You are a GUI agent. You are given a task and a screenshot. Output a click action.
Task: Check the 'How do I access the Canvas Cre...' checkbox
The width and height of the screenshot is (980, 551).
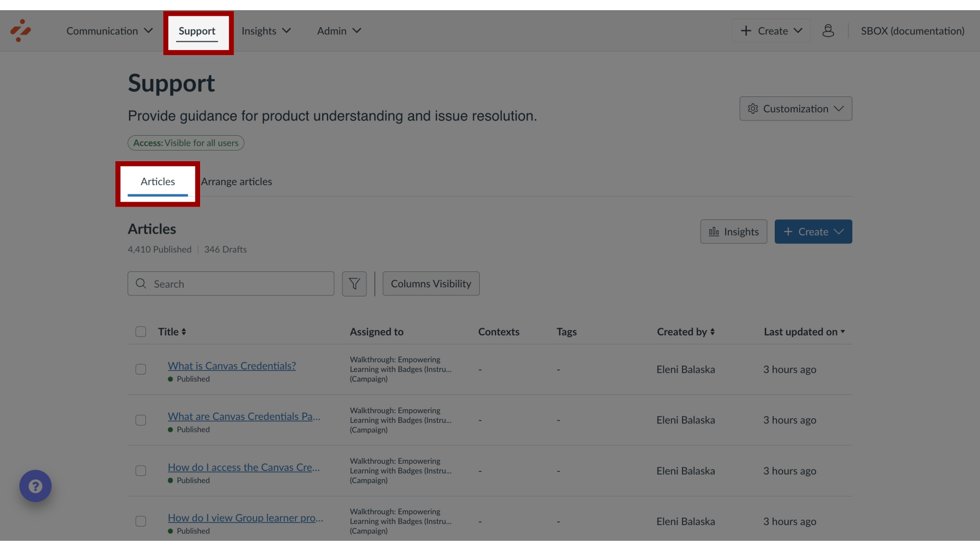[x=141, y=471]
